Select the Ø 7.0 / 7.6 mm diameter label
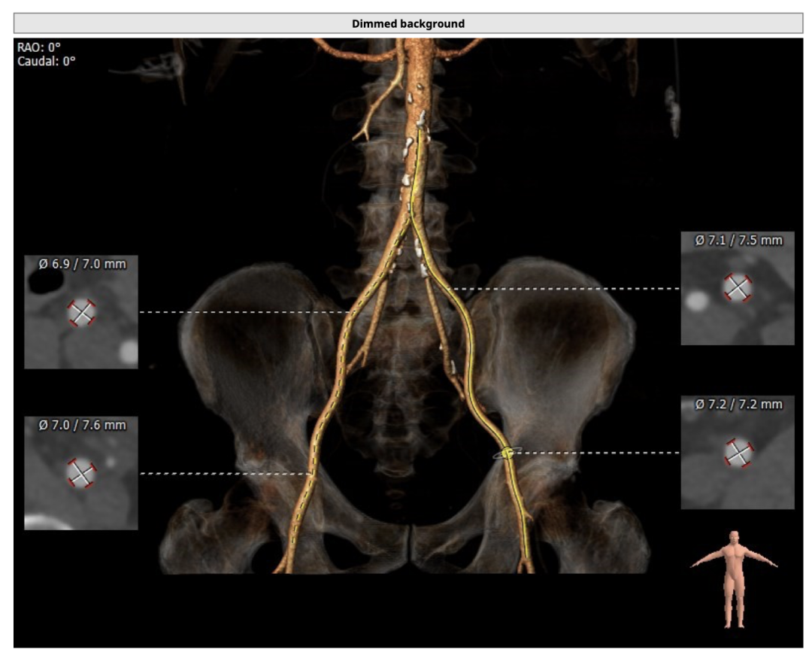 coord(81,425)
